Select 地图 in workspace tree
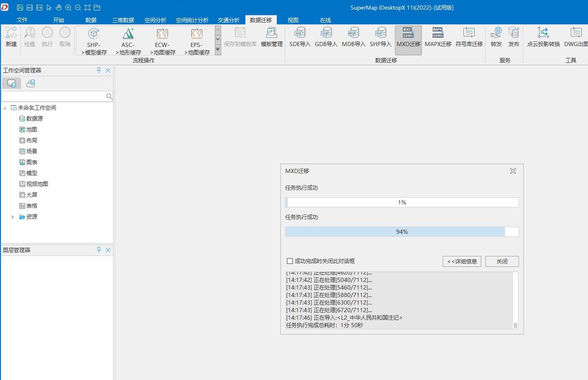 [x=28, y=129]
